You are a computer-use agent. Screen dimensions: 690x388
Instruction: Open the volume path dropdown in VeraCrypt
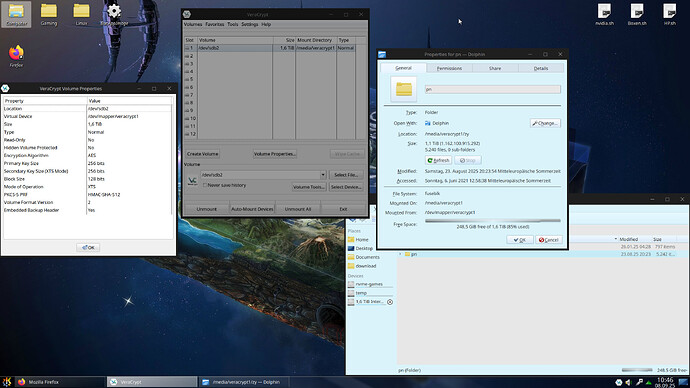(323, 175)
